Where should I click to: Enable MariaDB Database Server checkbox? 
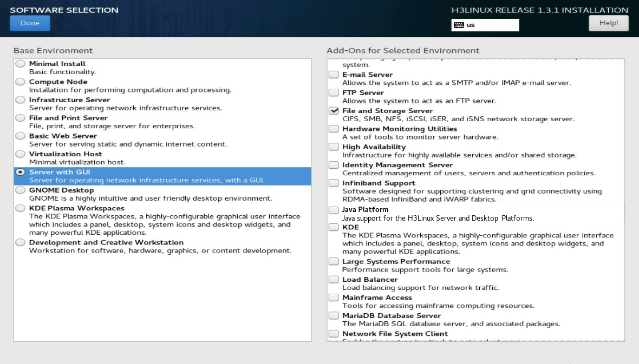334,315
